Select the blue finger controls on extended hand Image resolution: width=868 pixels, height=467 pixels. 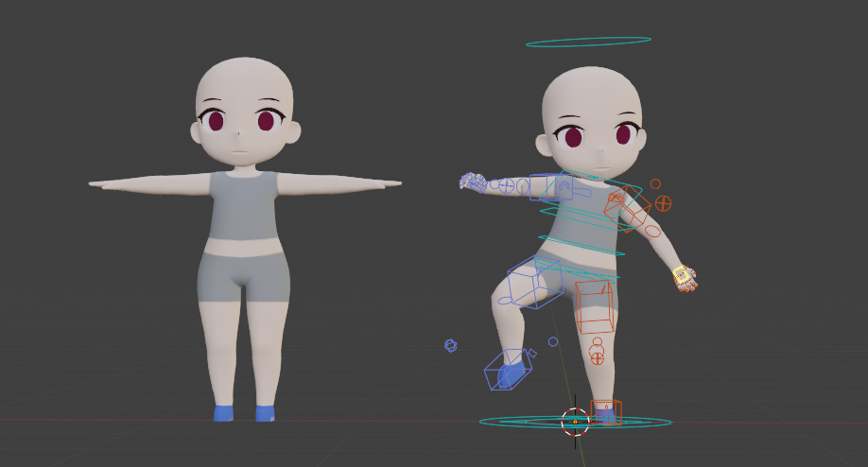click(473, 182)
